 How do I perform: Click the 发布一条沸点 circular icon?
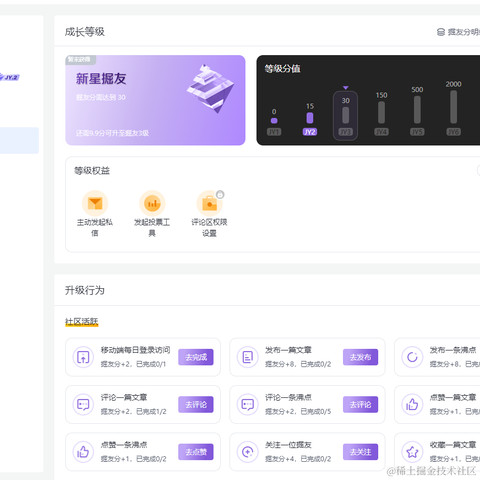pos(412,357)
